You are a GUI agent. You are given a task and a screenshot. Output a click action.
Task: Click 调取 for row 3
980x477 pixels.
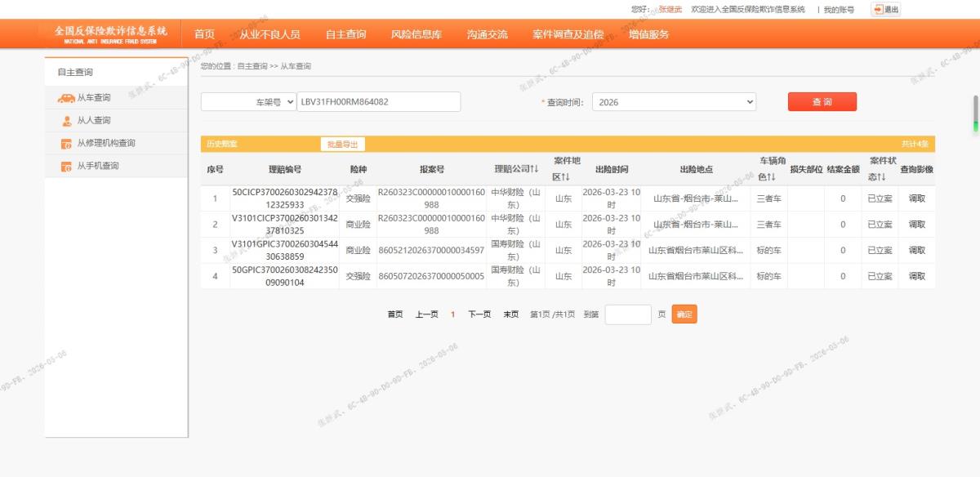click(x=917, y=251)
